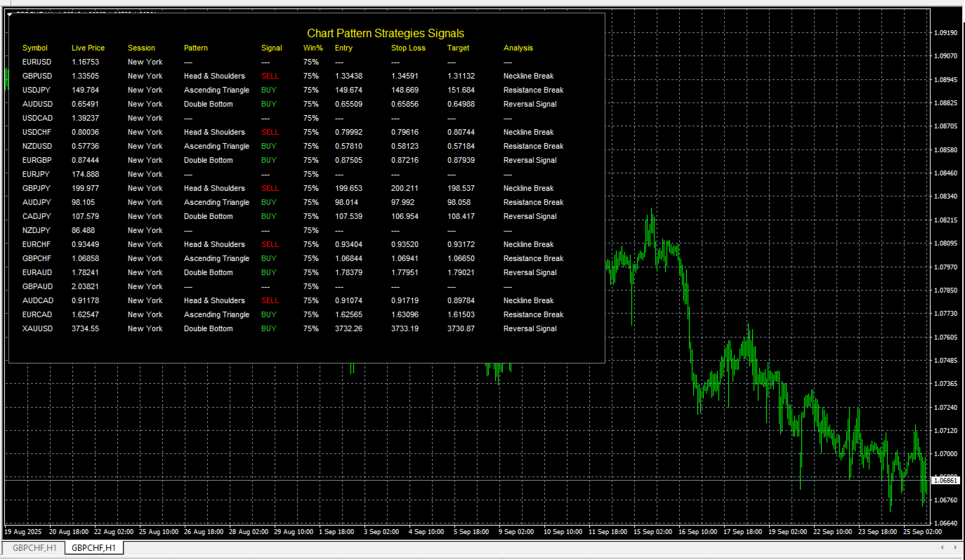Click the Stop Loss column header
Viewport: 965px width, 560px height.
click(409, 48)
